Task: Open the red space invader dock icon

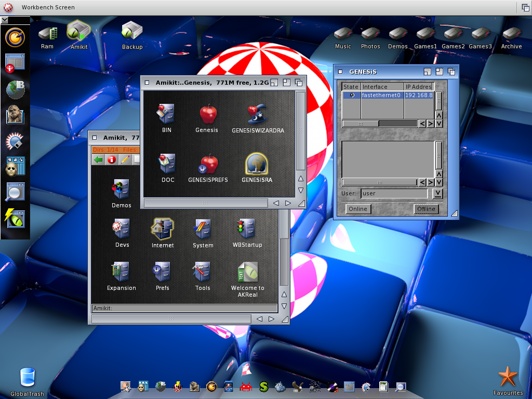Action: tap(246, 387)
